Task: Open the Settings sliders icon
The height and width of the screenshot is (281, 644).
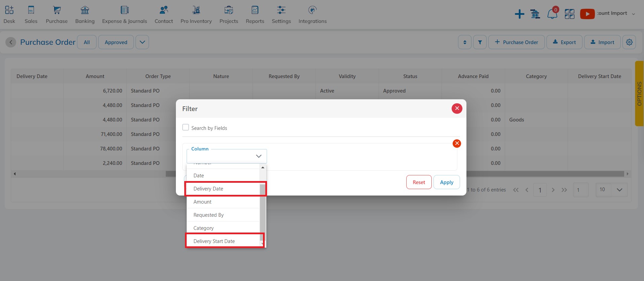Action: [281, 10]
